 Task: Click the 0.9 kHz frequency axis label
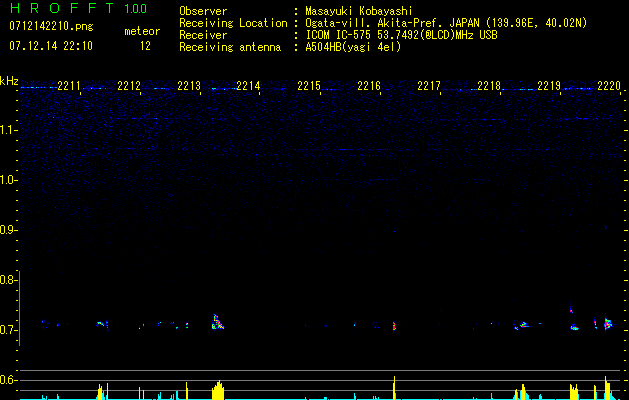coord(8,230)
